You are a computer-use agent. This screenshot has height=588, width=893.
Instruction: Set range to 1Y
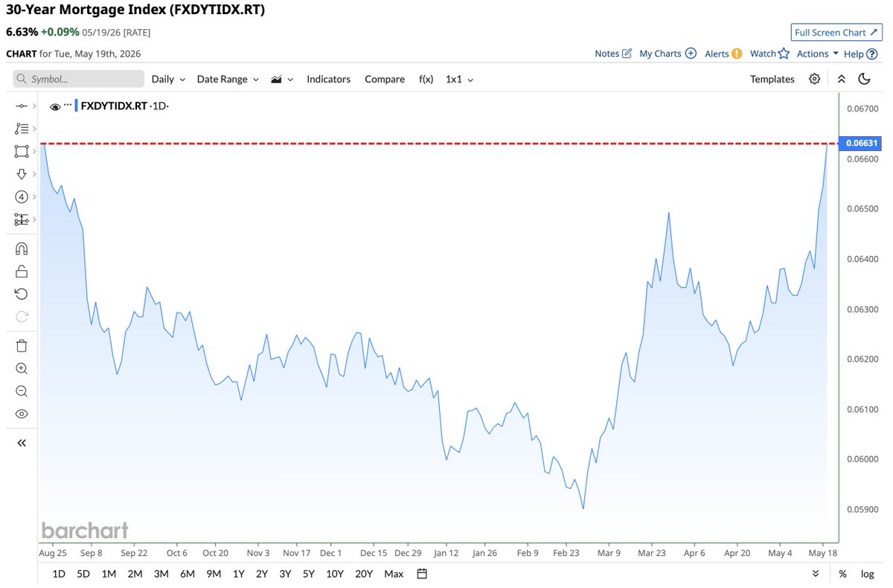[239, 574]
